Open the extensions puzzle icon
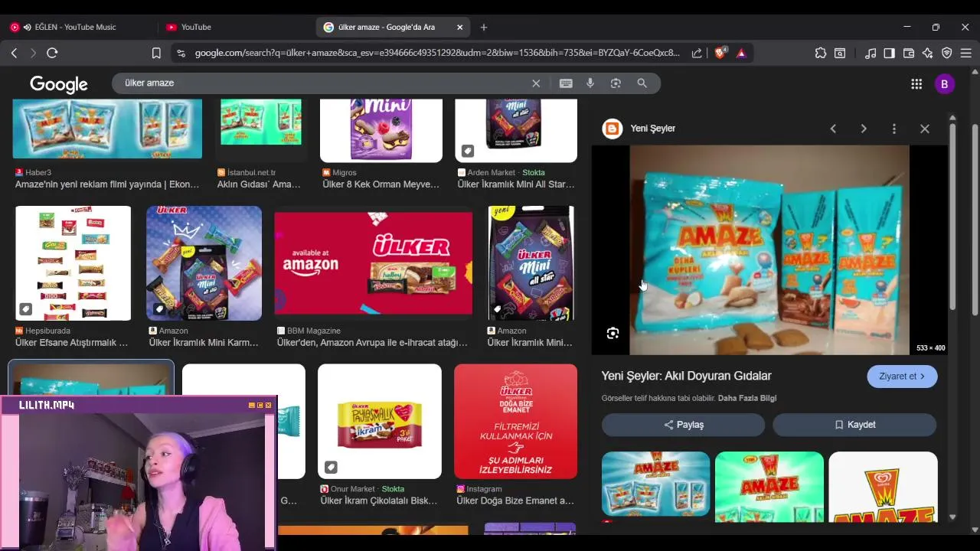 (x=821, y=53)
